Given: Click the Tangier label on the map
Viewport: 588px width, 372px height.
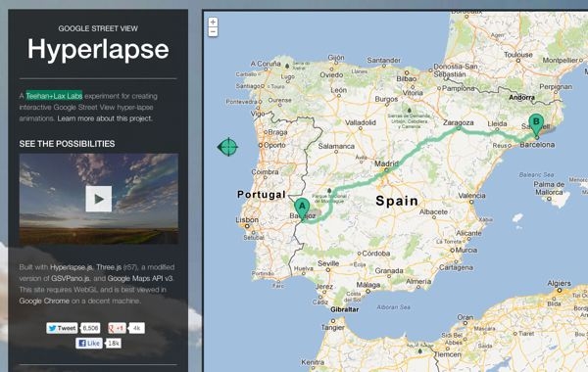Looking at the screenshot, I should tap(332, 327).
